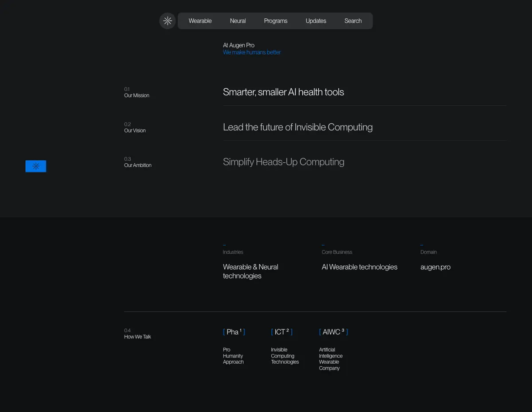Viewport: 532px width, 412px height.
Task: Click 'Invisible Computing Technologies' definition
Action: point(285,356)
